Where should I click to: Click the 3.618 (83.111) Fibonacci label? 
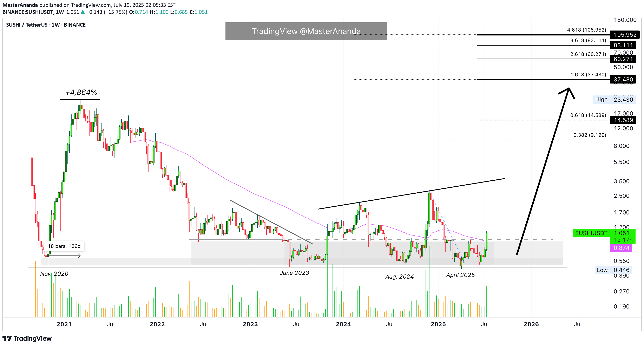[x=588, y=40]
